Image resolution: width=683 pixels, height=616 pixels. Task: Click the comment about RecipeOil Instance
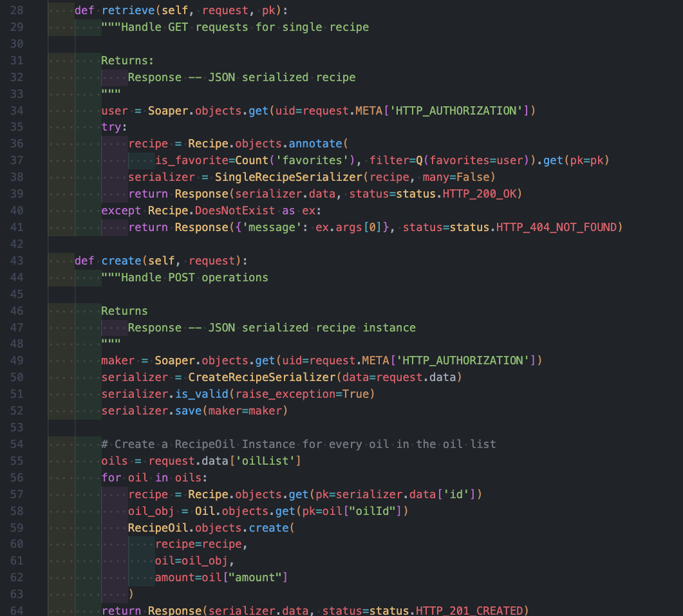(299, 444)
